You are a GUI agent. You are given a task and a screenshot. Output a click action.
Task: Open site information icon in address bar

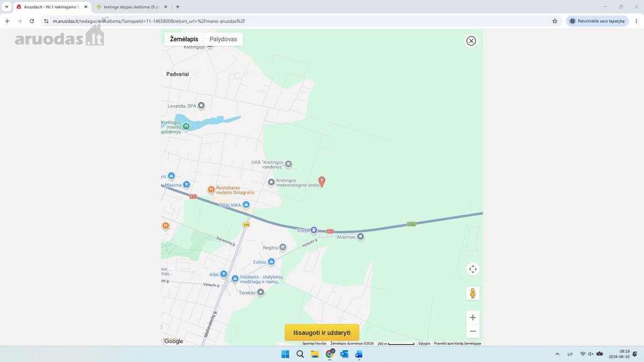pos(46,21)
